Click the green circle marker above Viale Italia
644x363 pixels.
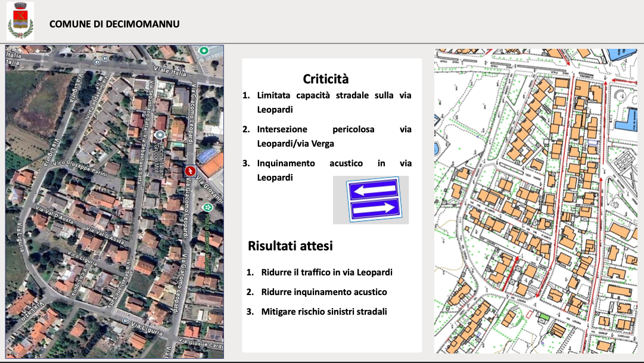204,51
